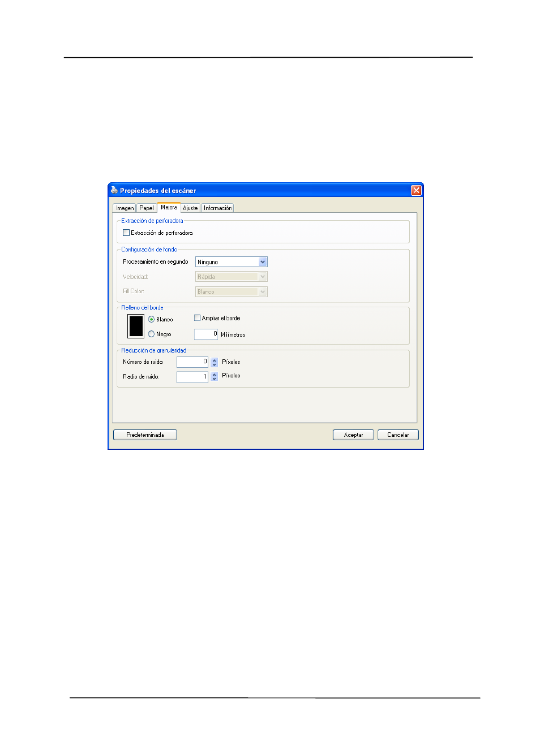Click the Cancelar button
Viewport: 540px width, 756px height.
pyautogui.click(x=398, y=435)
